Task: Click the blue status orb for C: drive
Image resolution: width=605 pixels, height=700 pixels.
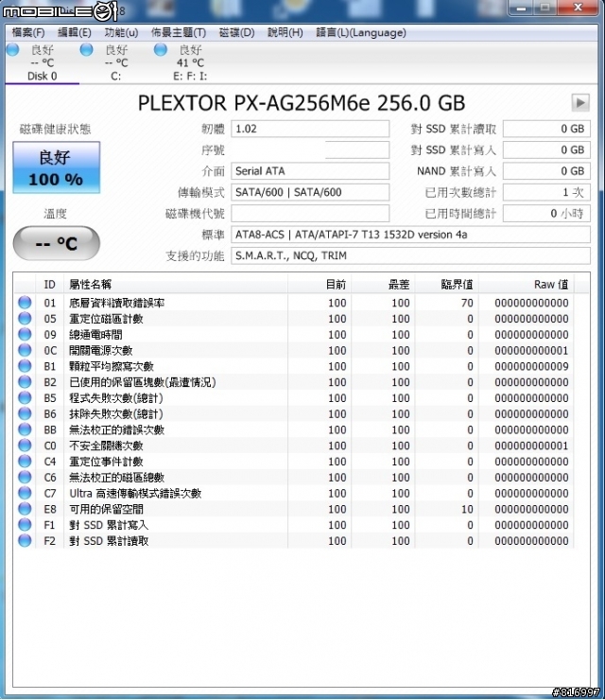Action: coord(87,49)
